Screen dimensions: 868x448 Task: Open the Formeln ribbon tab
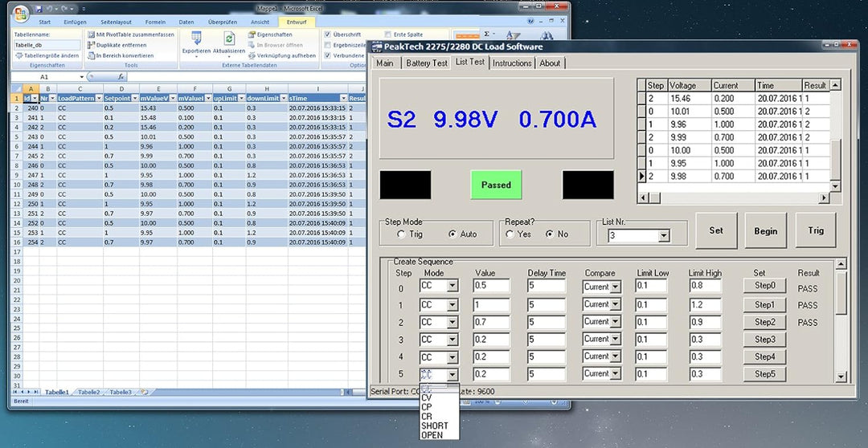tap(155, 22)
